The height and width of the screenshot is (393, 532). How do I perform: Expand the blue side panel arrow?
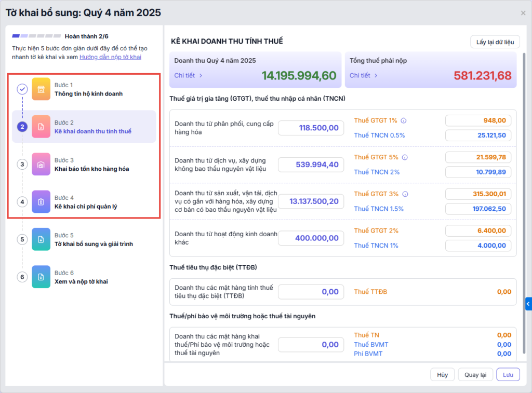click(528, 304)
